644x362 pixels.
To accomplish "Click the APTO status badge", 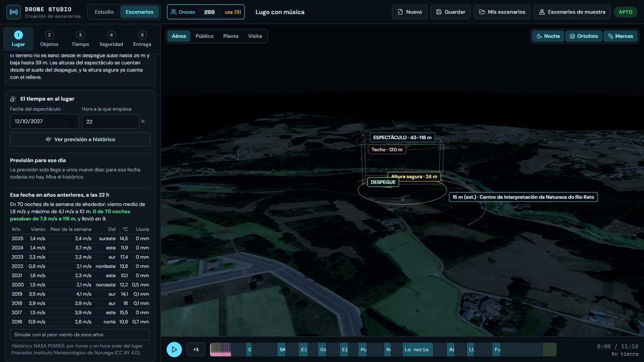I will (625, 12).
